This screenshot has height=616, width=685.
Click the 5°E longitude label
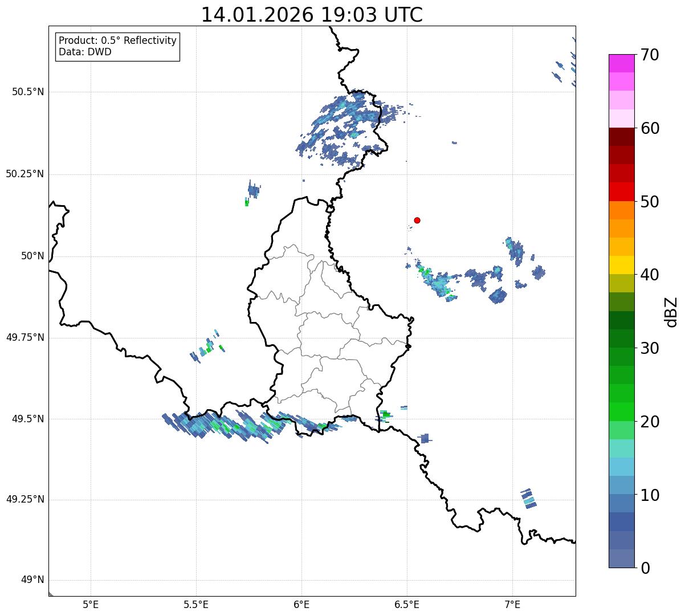point(91,605)
